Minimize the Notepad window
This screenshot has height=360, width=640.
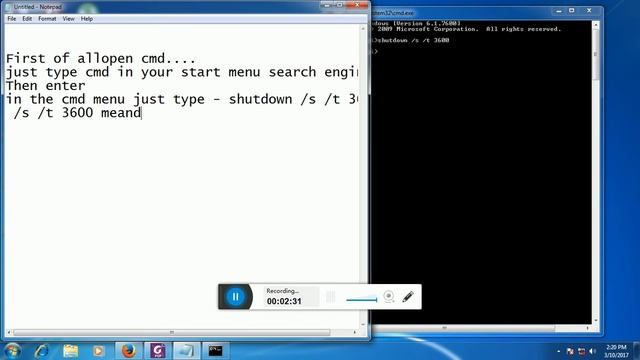coord(327,5)
